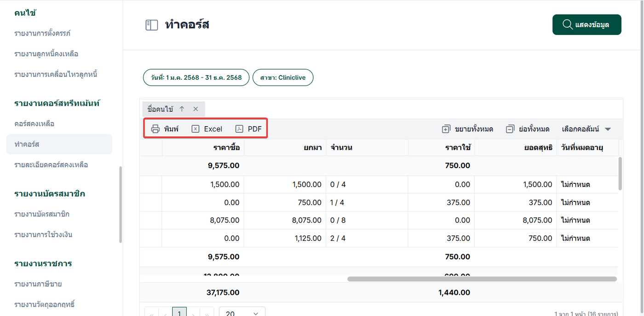Click the ขยายทั้งหมด expand-all plus icon
Image resolution: width=644 pixels, height=316 pixels.
coord(446,129)
